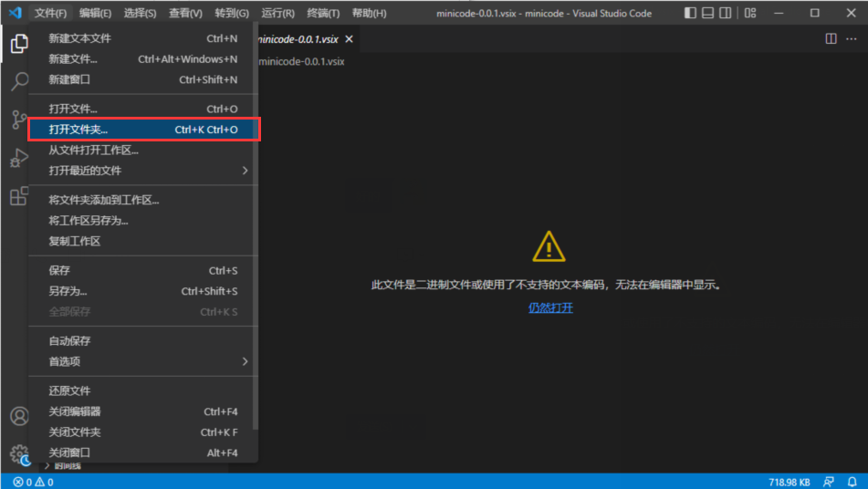The height and width of the screenshot is (489, 868).
Task: Click the File menu vertical scrollbar
Action: coord(256,227)
